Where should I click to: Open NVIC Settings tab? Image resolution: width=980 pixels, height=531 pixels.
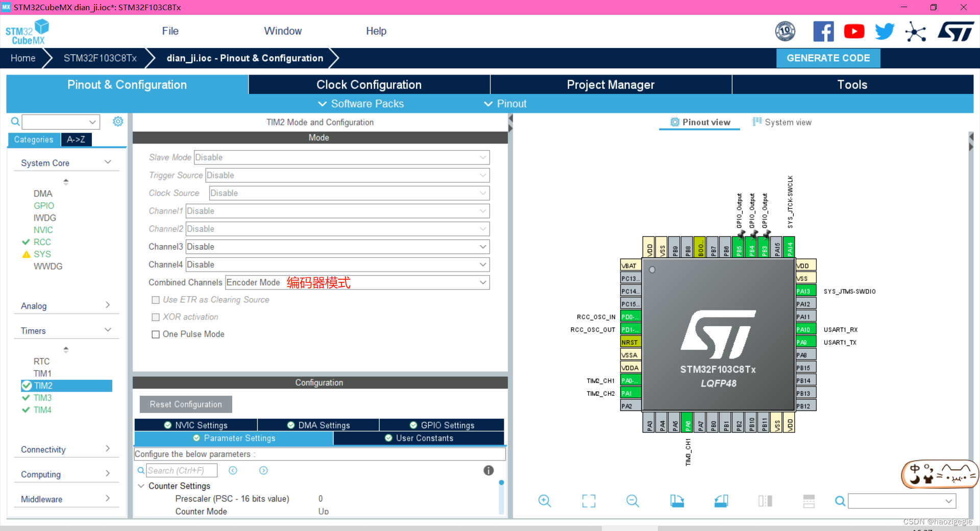196,425
